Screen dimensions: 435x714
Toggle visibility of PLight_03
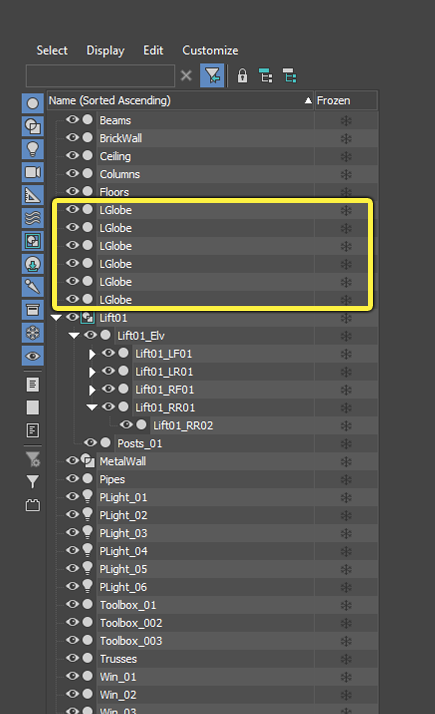72,532
